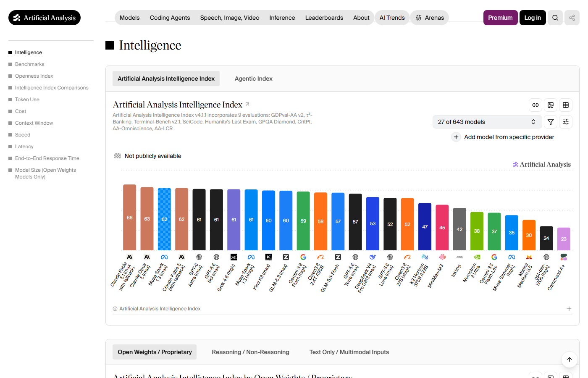Click the Z logo under the GLM-5.3 (max) bar
This screenshot has height=378, width=588.
click(286, 257)
